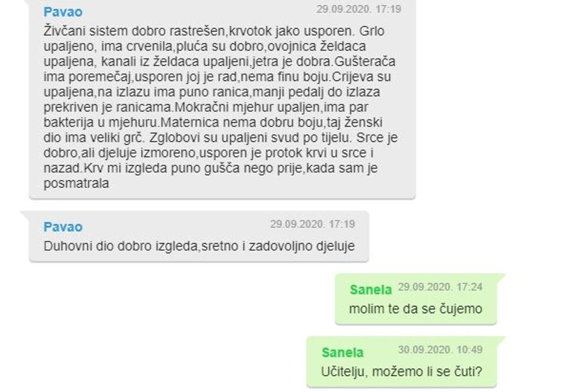
Task: Click Sanela name above 'Učitelju' message
Action: pos(343,353)
